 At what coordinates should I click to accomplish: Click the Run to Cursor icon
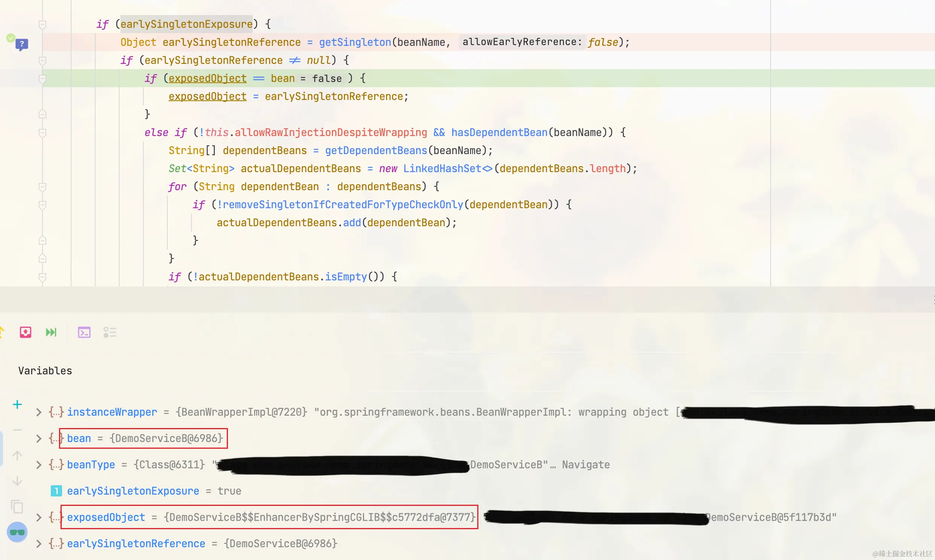[51, 332]
